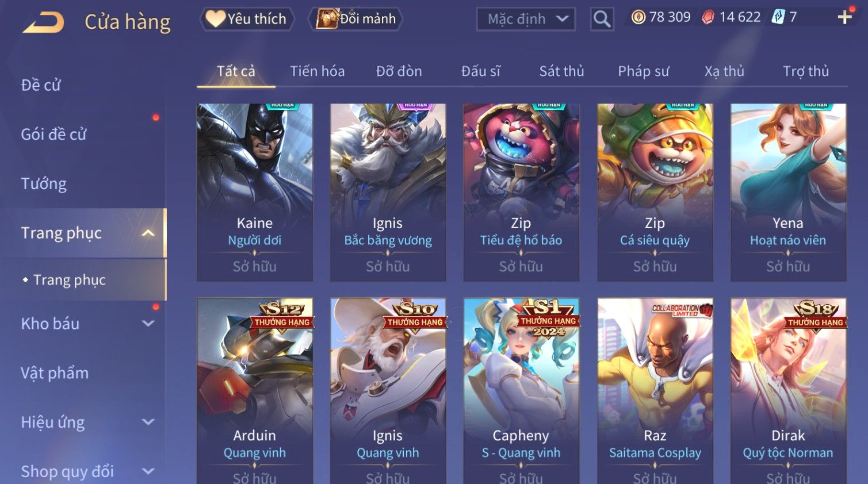Click the blue voucher currency icon
The image size is (868, 484).
(778, 17)
